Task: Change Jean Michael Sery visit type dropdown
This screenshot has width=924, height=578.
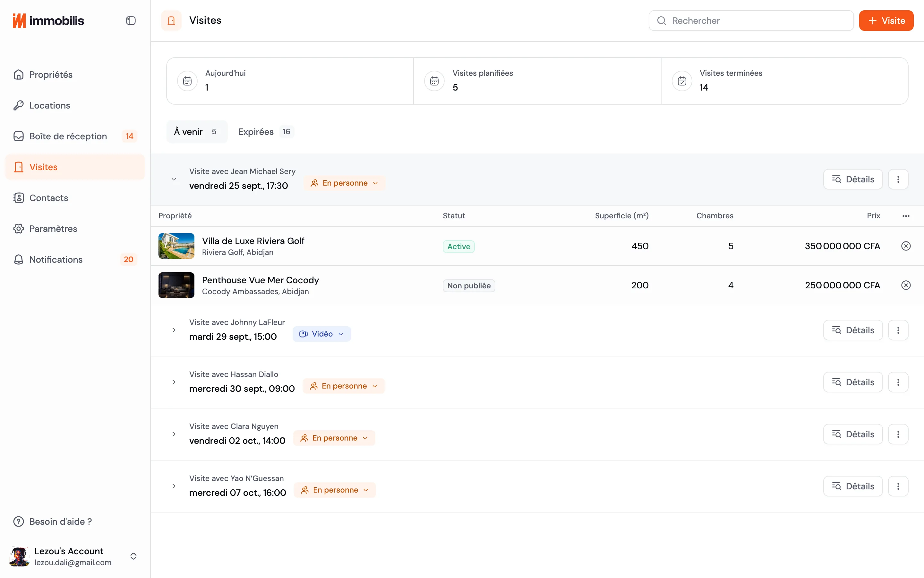Action: click(x=344, y=183)
